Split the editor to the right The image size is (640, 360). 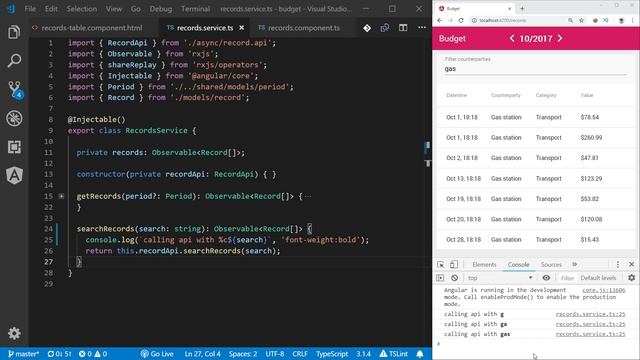coord(403,28)
